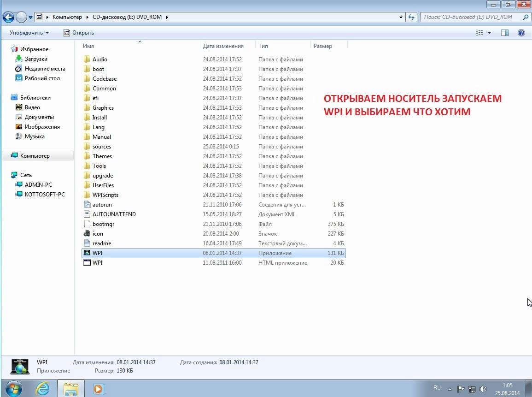Image resolution: width=532 pixels, height=397 pixels.
Task: Select the Graphics folder icon
Action: pyautogui.click(x=87, y=107)
